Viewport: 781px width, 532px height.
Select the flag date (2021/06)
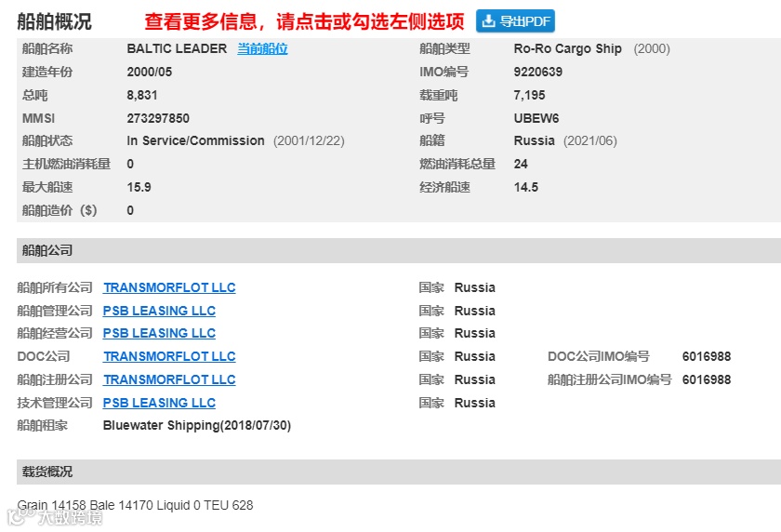click(590, 141)
